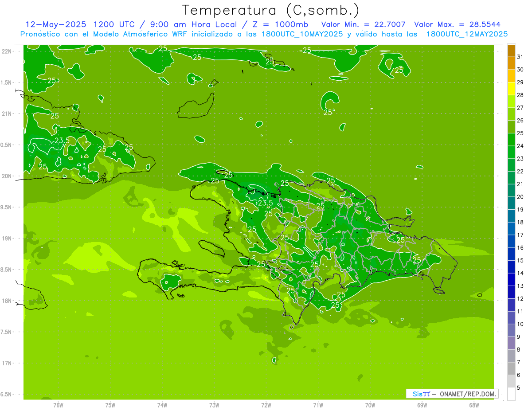Click the "70W" longitude axis label
532x411 pixels.
tap(370, 405)
